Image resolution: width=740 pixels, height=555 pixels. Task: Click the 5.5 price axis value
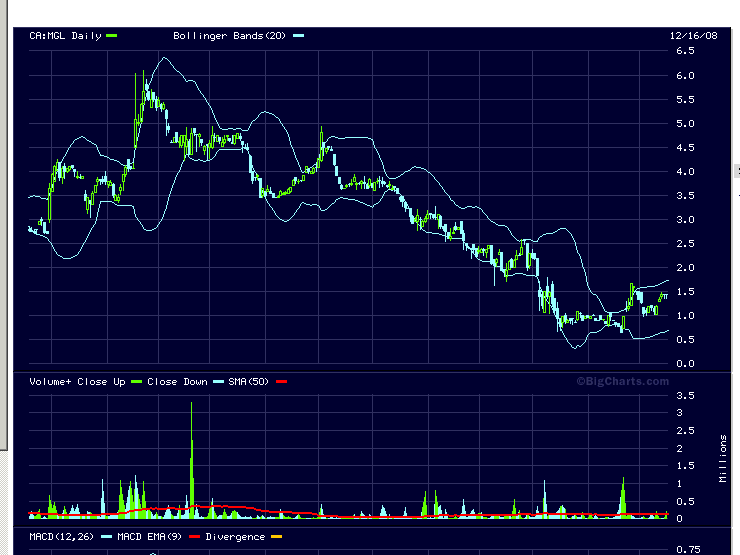685,100
